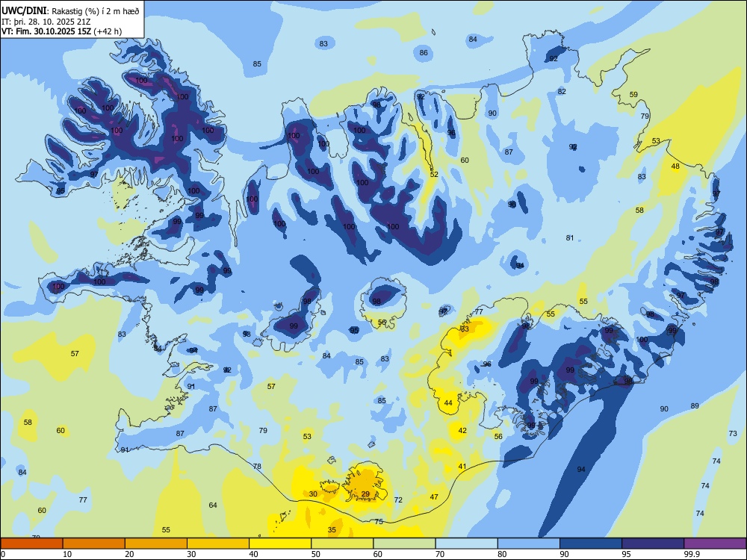The image size is (747, 560).
Task: Click the pale green 60–70 legend swatch
Action: click(404, 544)
